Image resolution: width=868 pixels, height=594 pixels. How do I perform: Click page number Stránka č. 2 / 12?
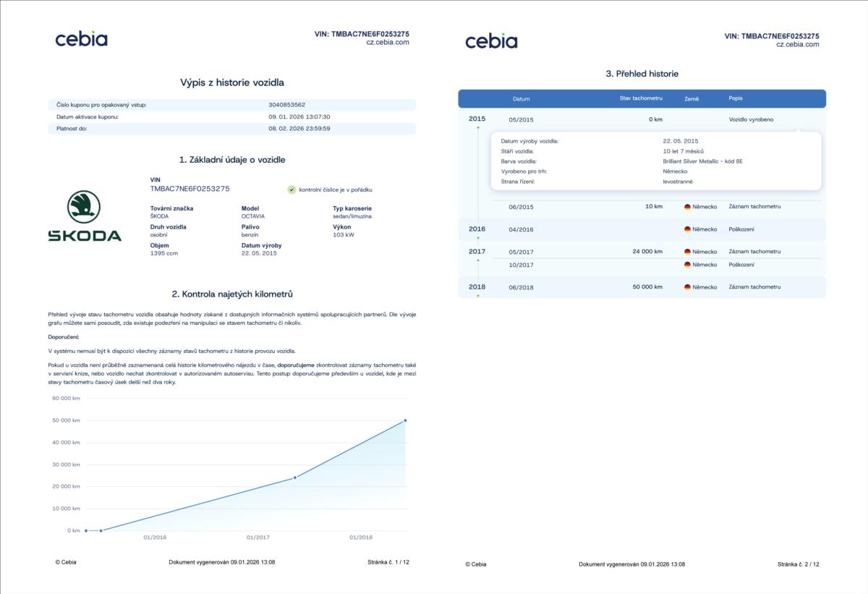(799, 564)
